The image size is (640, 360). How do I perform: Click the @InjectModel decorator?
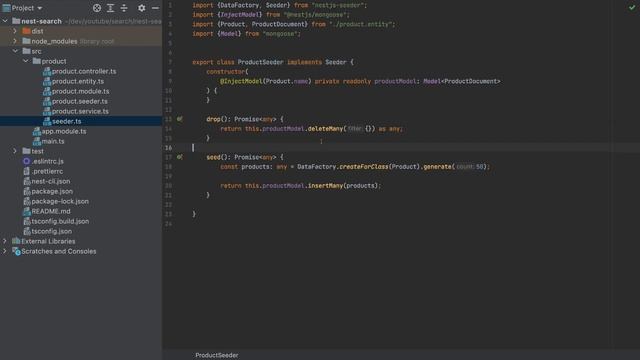coord(241,81)
